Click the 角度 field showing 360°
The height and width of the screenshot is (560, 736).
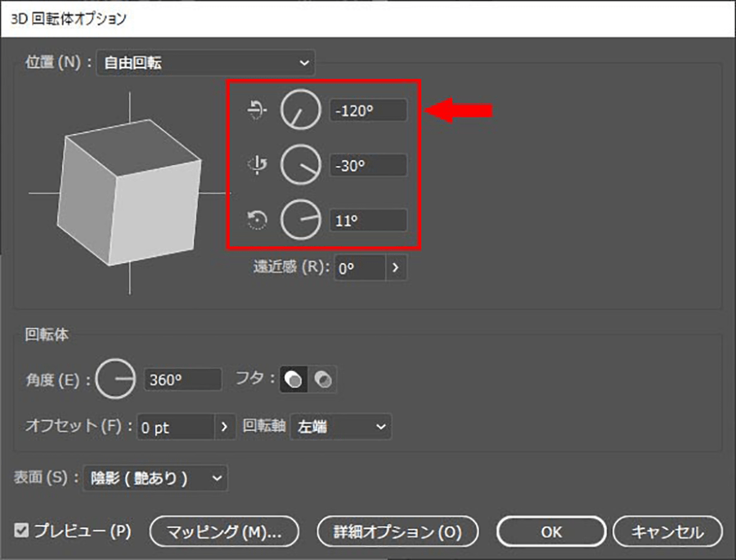click(182, 379)
